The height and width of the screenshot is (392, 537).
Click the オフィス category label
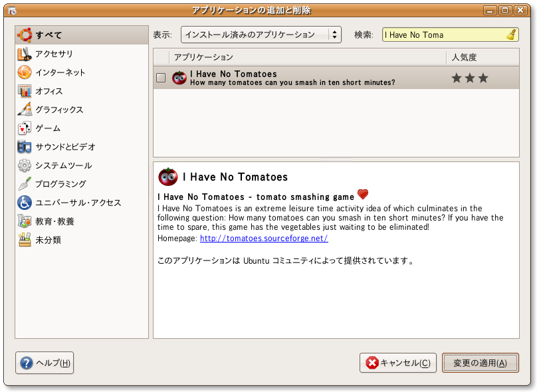click(x=49, y=91)
